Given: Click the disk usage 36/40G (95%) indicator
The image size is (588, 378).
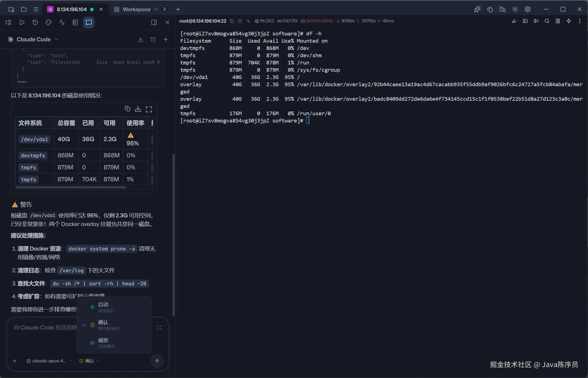Looking at the screenshot, I should click(317, 21).
